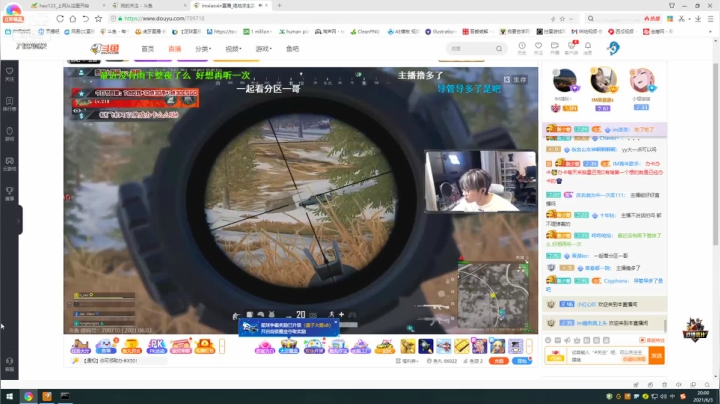Screen dimensions: 720x404
Task: Open browser hamburger main menu
Action: click(710, 19)
